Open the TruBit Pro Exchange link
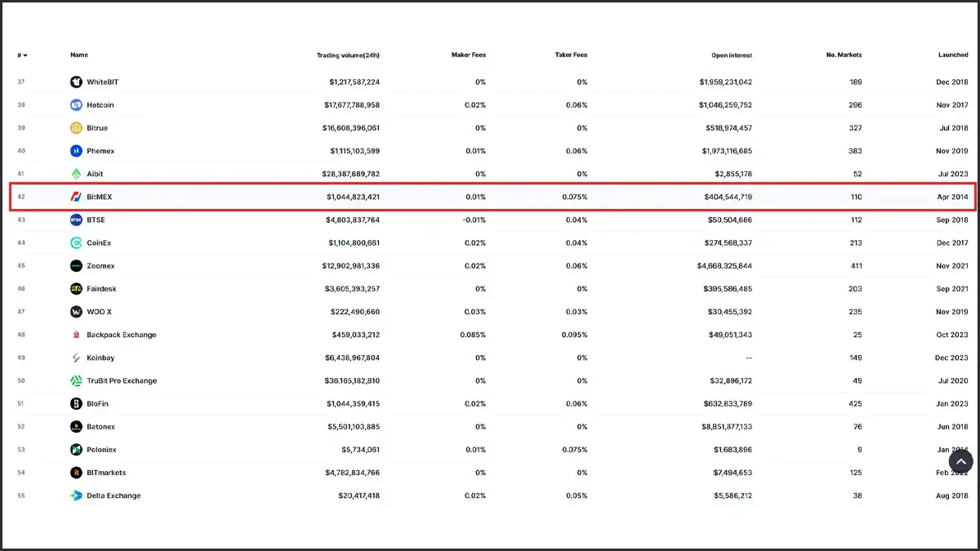This screenshot has width=980, height=551. tap(122, 381)
